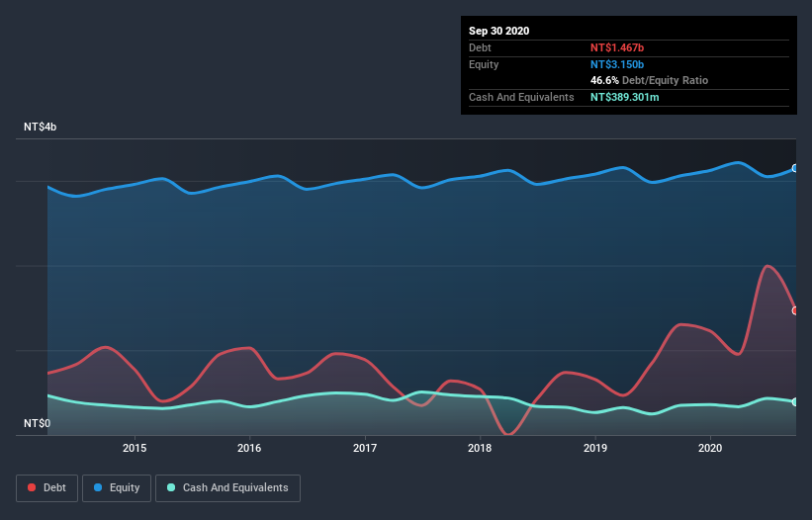
Task: Click the 2018 x-axis label
Action: pyautogui.click(x=480, y=448)
